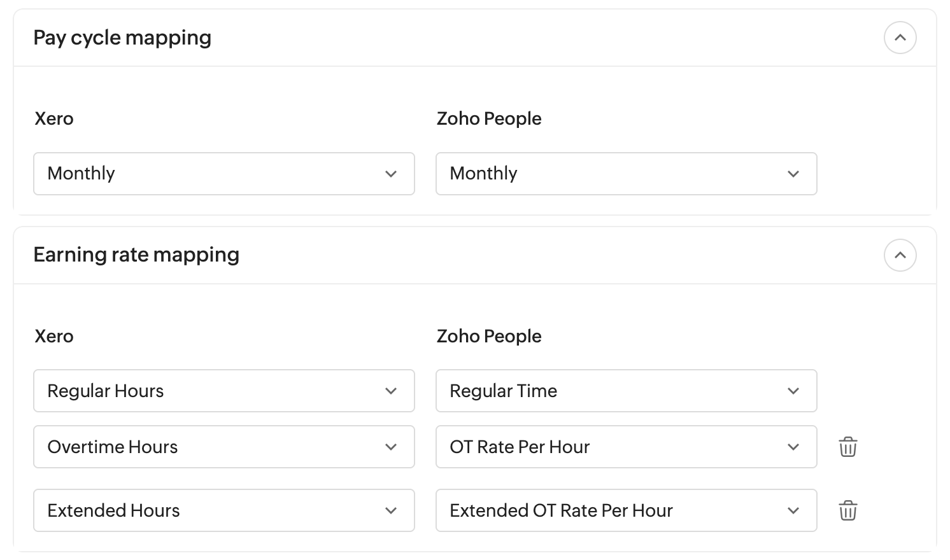Image resolution: width=950 pixels, height=560 pixels.
Task: Open the Extended OT Rate Per Hour dropdown
Action: [626, 510]
